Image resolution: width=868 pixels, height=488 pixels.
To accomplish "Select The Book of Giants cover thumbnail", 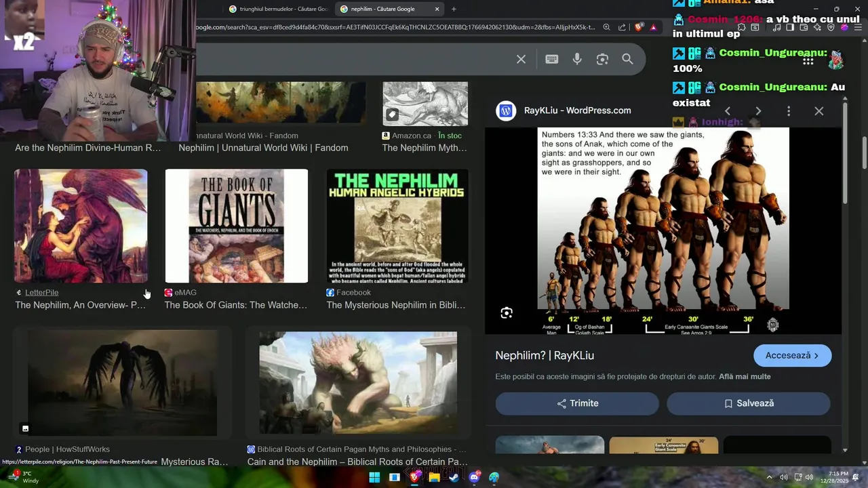I will click(x=237, y=226).
